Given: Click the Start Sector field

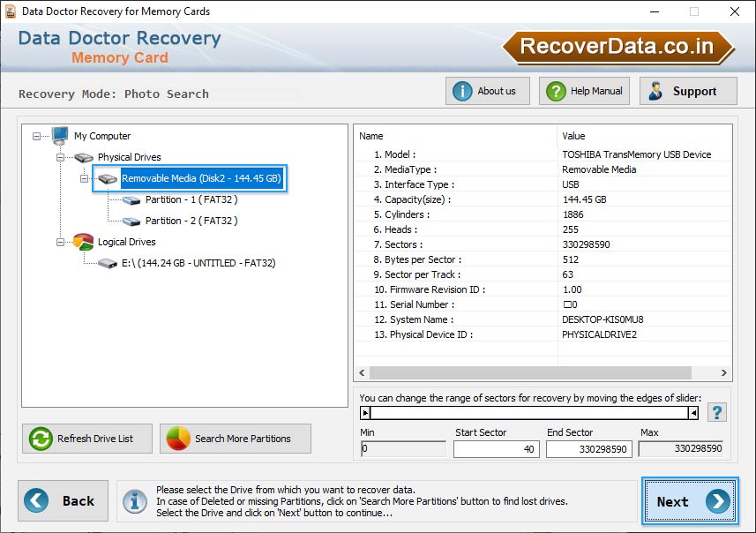Looking at the screenshot, I should pos(496,449).
